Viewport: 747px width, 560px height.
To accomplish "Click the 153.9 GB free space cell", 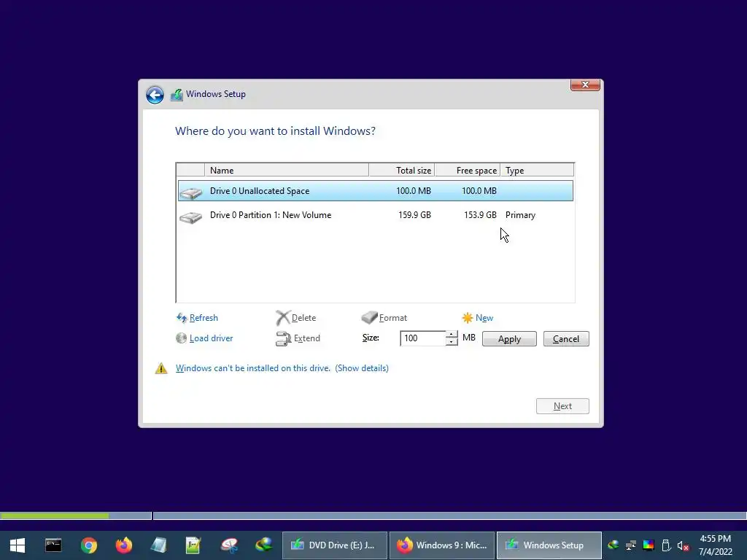I will 480,215.
